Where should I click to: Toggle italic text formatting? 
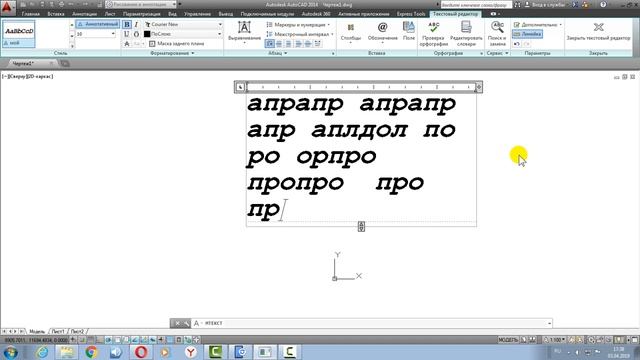click(136, 24)
